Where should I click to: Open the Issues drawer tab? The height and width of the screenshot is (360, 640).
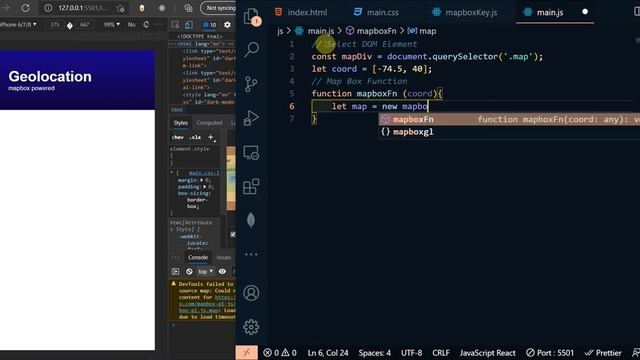click(223, 258)
